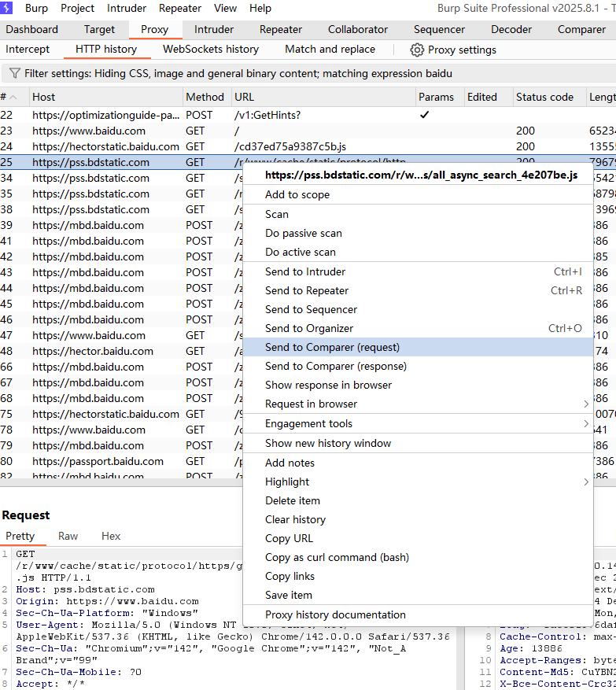This screenshot has height=690, width=616.
Task: Select Send to Comparer (request)
Action: point(418,347)
